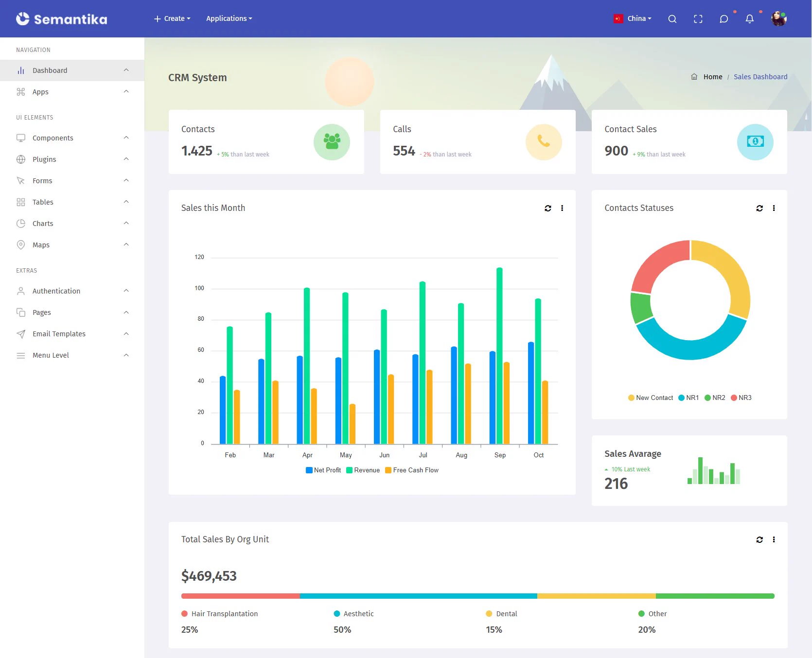Open Tables in the sidebar
The image size is (812, 658).
point(72,202)
